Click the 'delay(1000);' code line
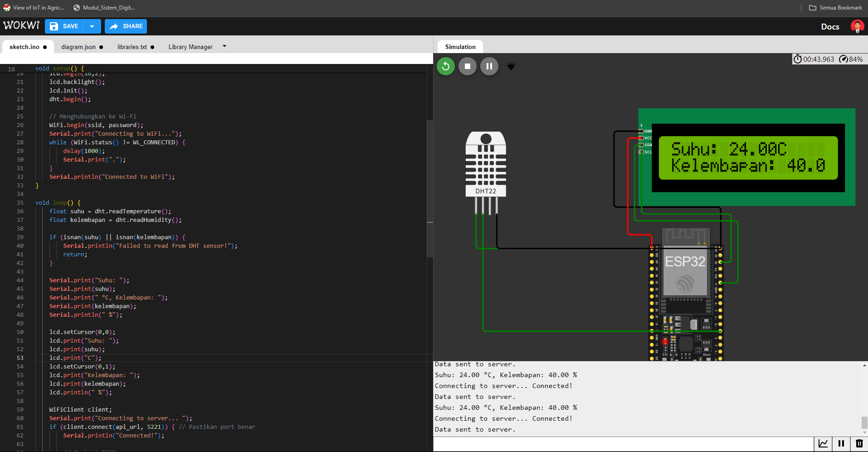Screen dimensions: 868x452 pyautogui.click(x=84, y=151)
